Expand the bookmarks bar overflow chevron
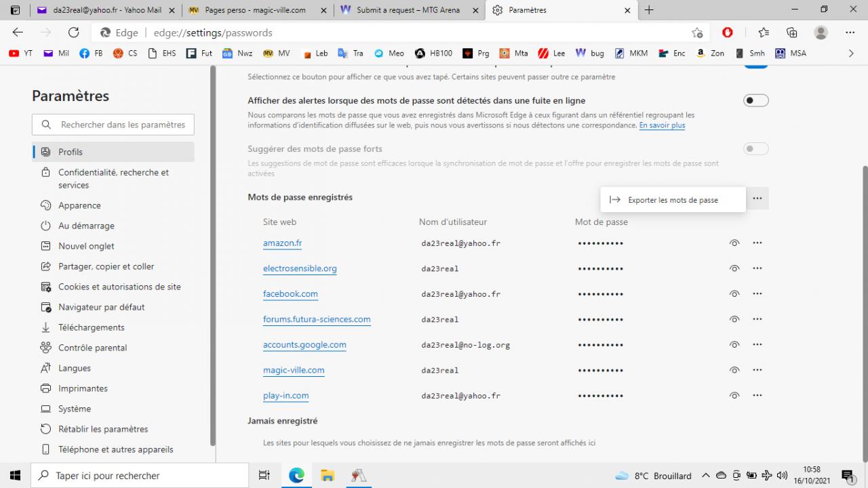Viewport: 868px width, 488px height. (852, 53)
